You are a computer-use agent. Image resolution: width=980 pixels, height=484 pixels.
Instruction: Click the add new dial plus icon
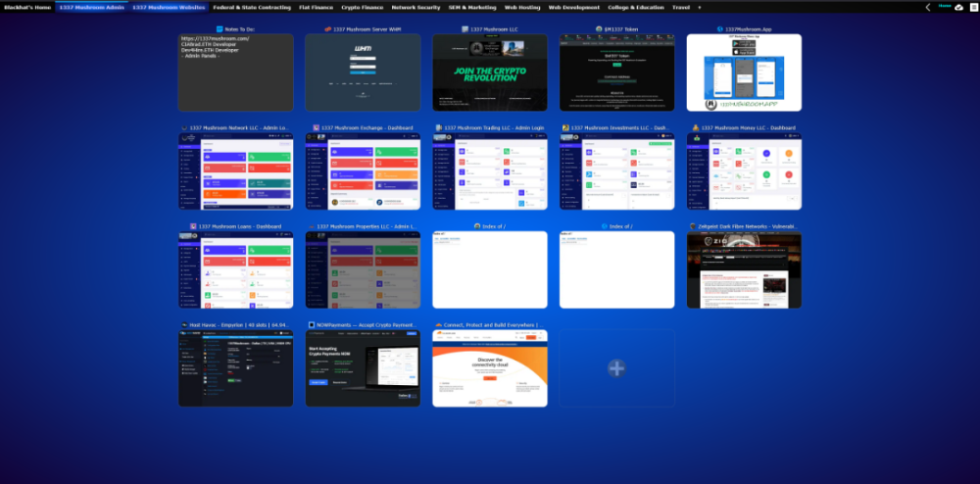[616, 368]
